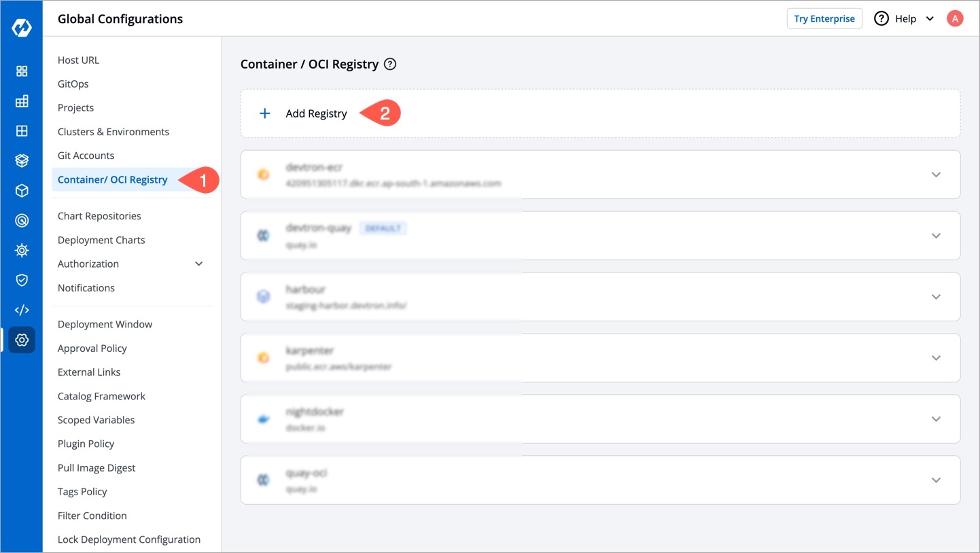Screen dimensions: 980x553
Task: Open the user avatar A icon
Action: pos(955,18)
